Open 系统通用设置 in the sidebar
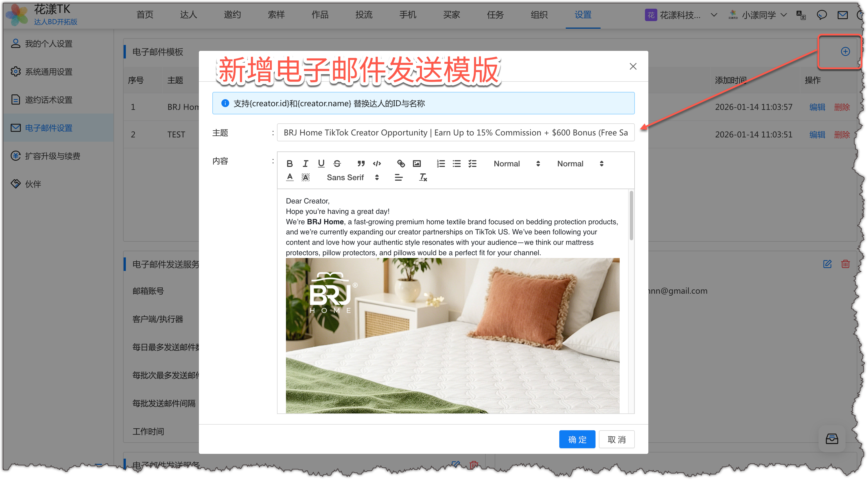 [x=58, y=71]
